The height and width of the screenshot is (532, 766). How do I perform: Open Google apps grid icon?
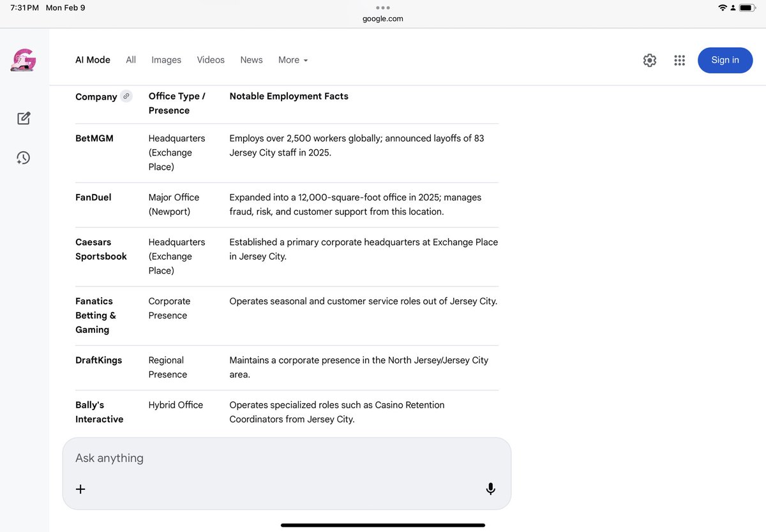pyautogui.click(x=679, y=60)
